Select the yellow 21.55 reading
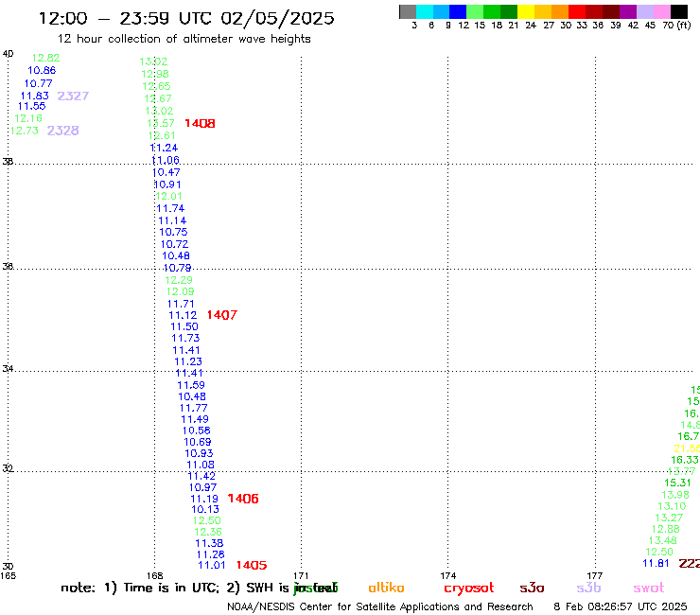The height and width of the screenshot is (615, 700). [x=687, y=448]
